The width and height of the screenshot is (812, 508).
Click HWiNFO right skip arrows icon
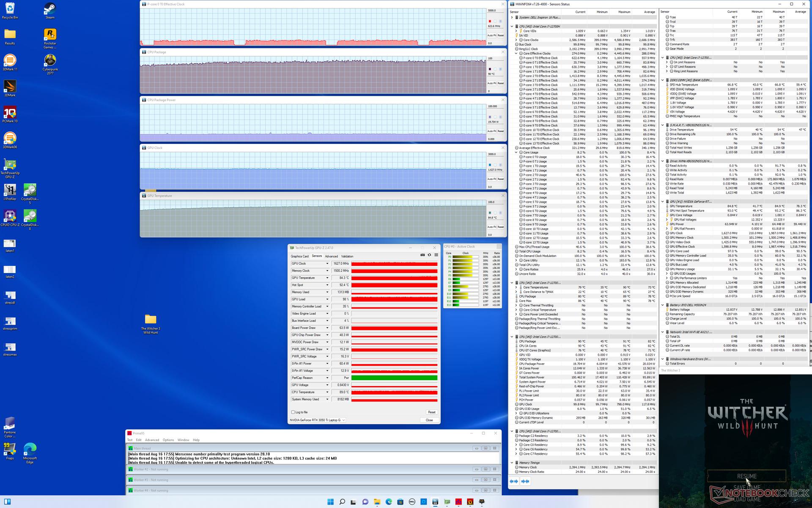click(525, 481)
